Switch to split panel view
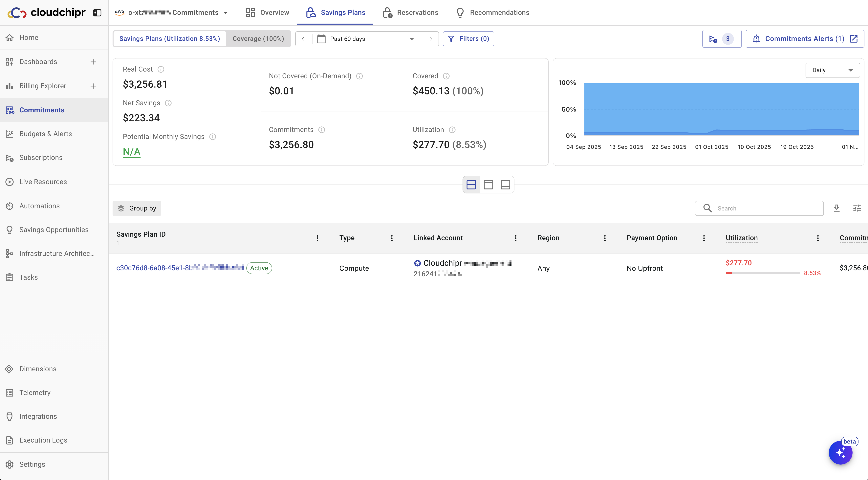This screenshot has height=480, width=868. pyautogui.click(x=471, y=185)
